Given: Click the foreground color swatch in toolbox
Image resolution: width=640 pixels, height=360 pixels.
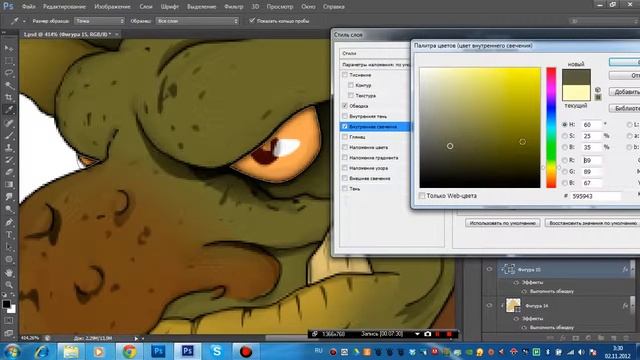Looking at the screenshot, I should pyautogui.click(x=7, y=304).
